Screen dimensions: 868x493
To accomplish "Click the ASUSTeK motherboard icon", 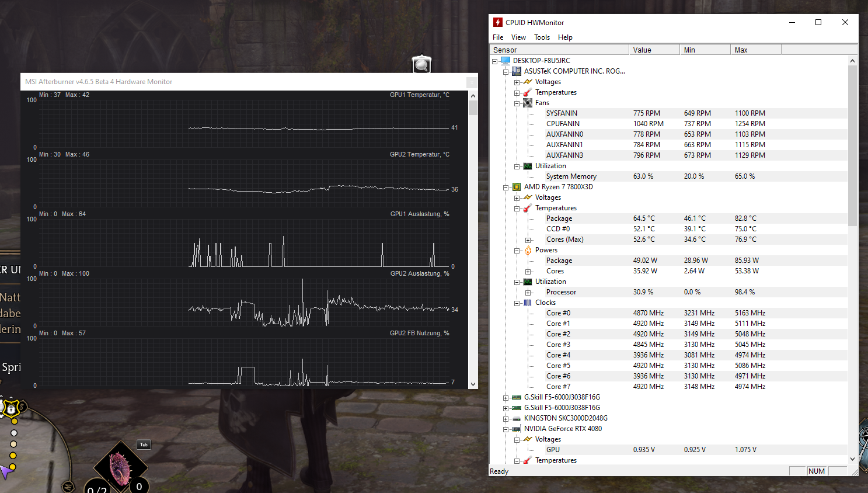I will (516, 71).
